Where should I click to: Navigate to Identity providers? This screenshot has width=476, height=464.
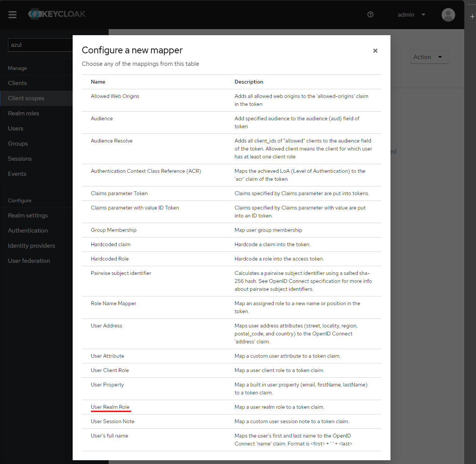(31, 245)
